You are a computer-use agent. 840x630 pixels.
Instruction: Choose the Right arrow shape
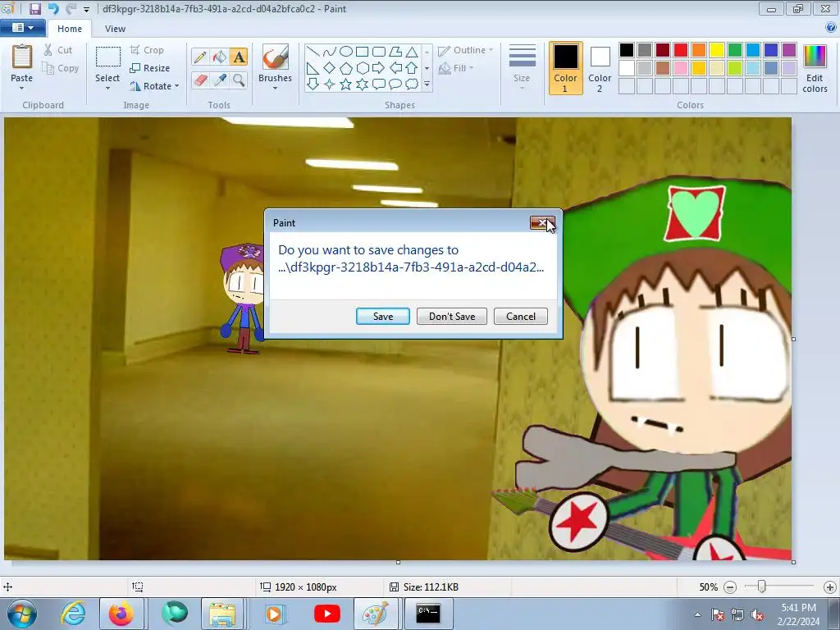pos(379,68)
